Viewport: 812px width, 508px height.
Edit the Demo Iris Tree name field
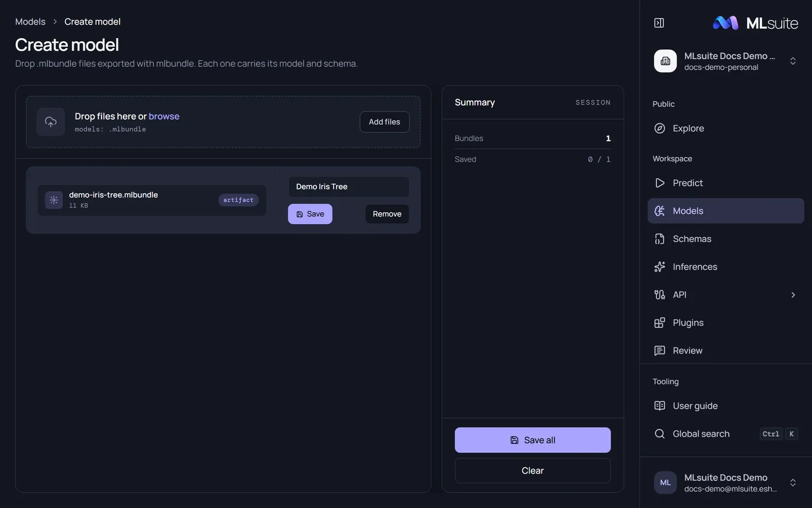348,187
